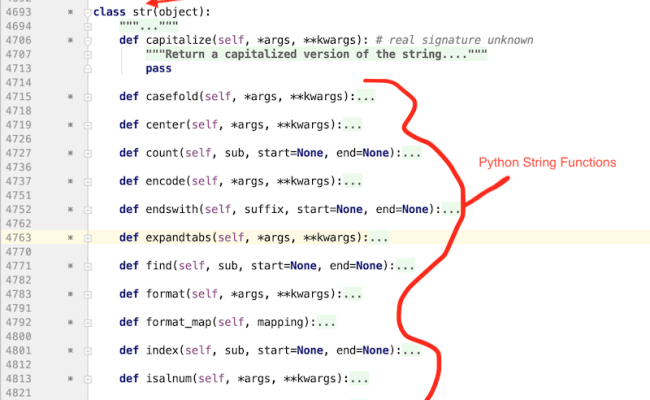Click the gutter marker on the expandtabs line
Viewport: 650px width, 400px height.
[x=70, y=238]
